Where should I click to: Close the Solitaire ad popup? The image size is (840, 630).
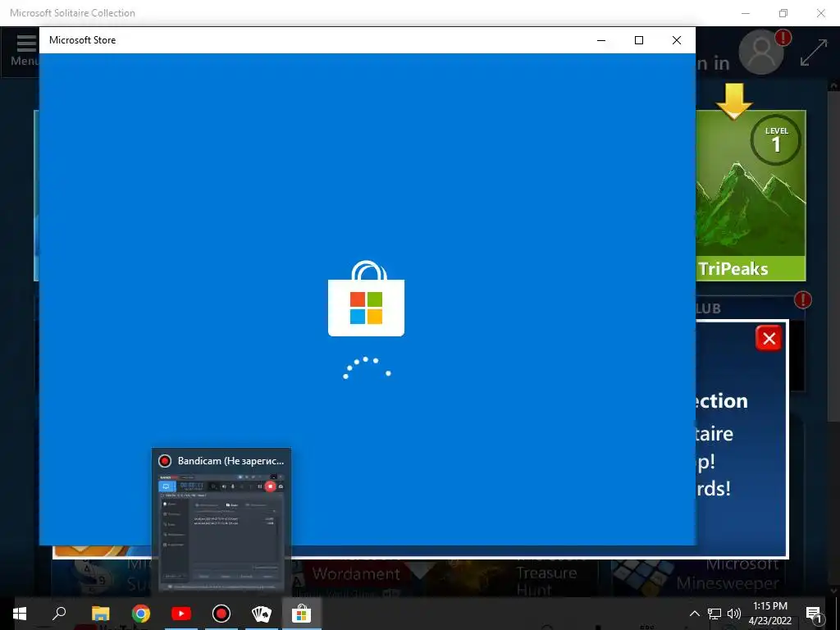coord(769,339)
